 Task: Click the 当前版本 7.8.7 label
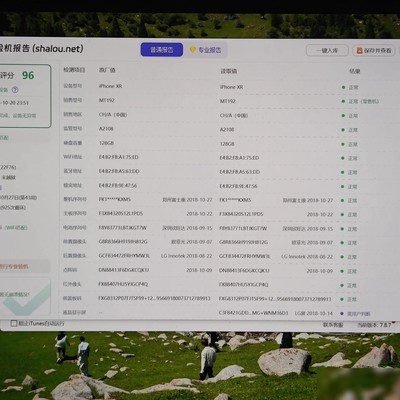[x=374, y=325]
